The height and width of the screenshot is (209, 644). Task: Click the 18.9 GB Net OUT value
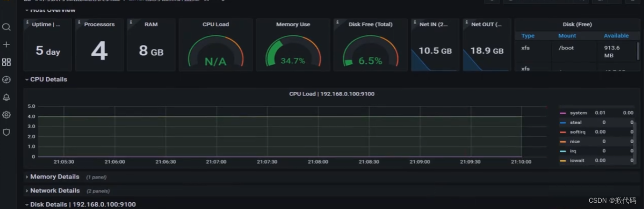487,51
